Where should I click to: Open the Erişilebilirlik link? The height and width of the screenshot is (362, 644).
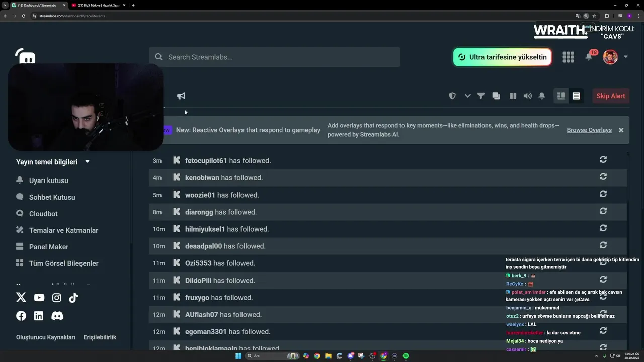pyautogui.click(x=100, y=337)
